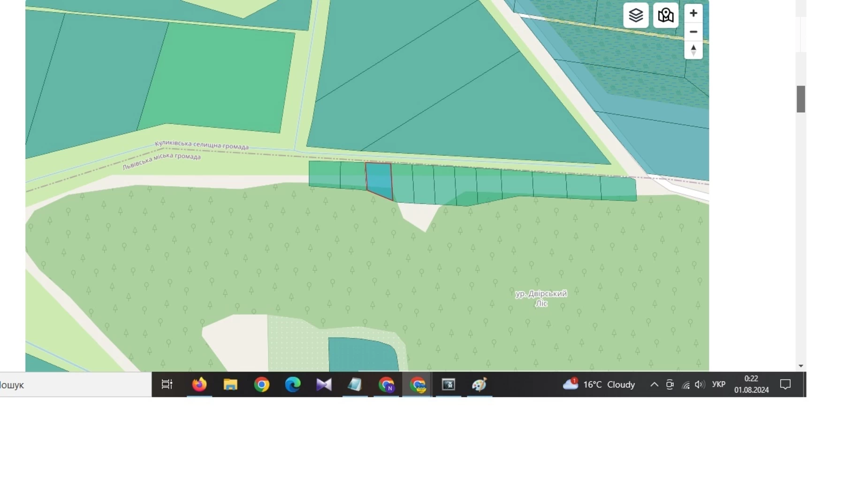
Task: Select the red-outlined blue land parcel
Action: point(379,180)
